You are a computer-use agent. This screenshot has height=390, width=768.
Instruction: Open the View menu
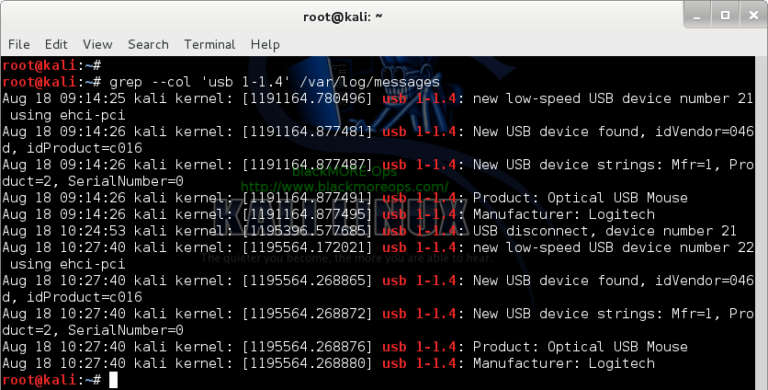97,44
